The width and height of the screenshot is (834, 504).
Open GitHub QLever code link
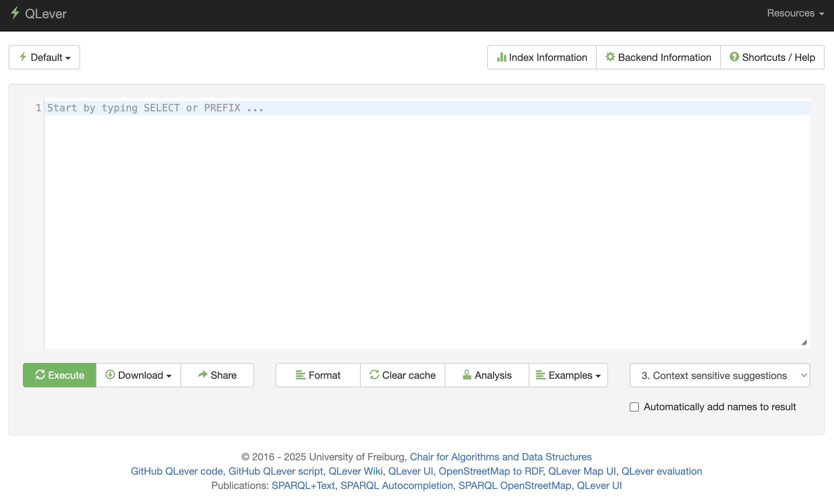click(177, 471)
